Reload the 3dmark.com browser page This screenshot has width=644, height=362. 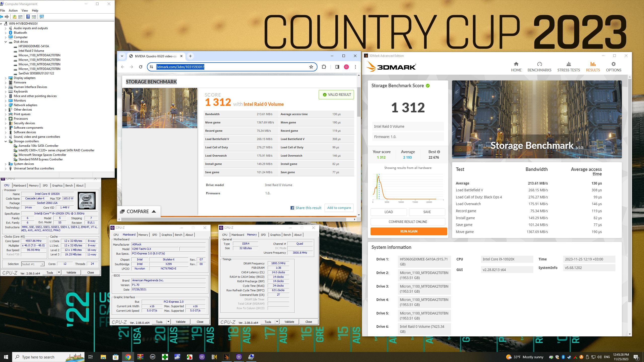(x=141, y=67)
